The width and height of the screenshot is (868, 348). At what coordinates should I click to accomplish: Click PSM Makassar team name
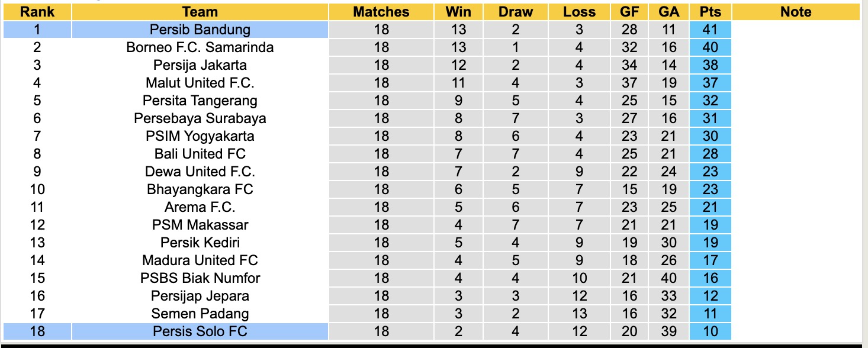tap(200, 225)
